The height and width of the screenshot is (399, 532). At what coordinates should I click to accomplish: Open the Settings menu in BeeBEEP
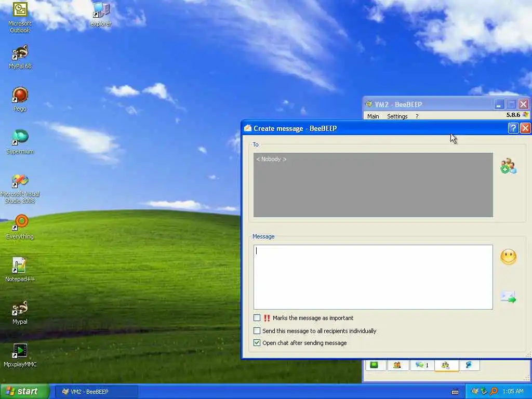(x=397, y=116)
